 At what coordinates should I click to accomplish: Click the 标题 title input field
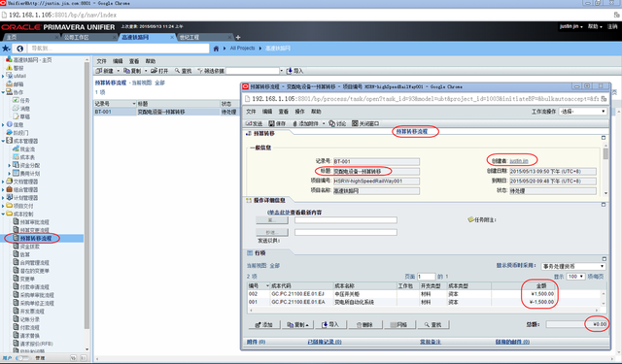pyautogui.click(x=376, y=172)
